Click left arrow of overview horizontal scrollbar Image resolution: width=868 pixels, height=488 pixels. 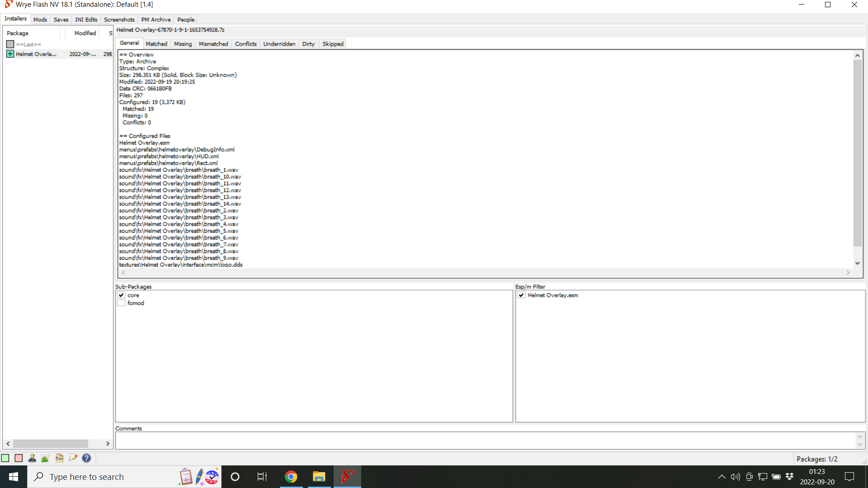pos(123,272)
